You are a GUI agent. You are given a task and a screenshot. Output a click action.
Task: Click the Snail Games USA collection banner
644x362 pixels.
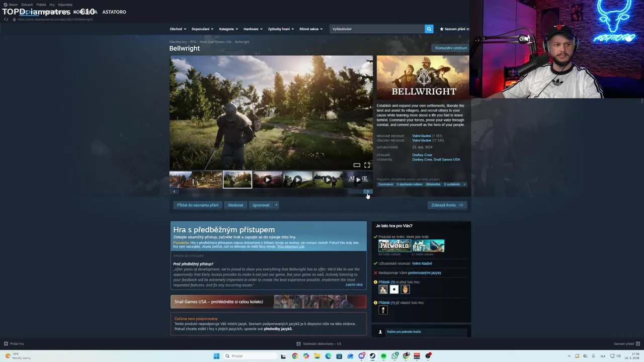pos(269,302)
